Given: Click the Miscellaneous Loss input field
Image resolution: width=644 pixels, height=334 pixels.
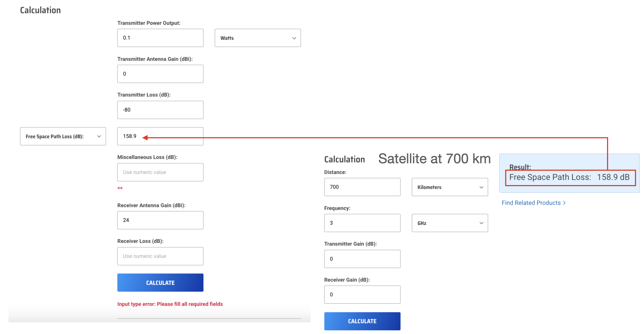Looking at the screenshot, I should point(160,172).
